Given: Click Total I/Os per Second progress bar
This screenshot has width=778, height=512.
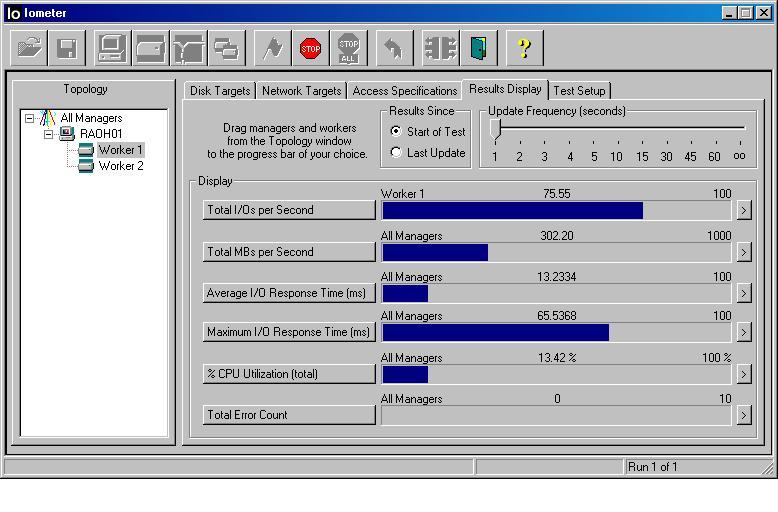Looking at the screenshot, I should [556, 210].
